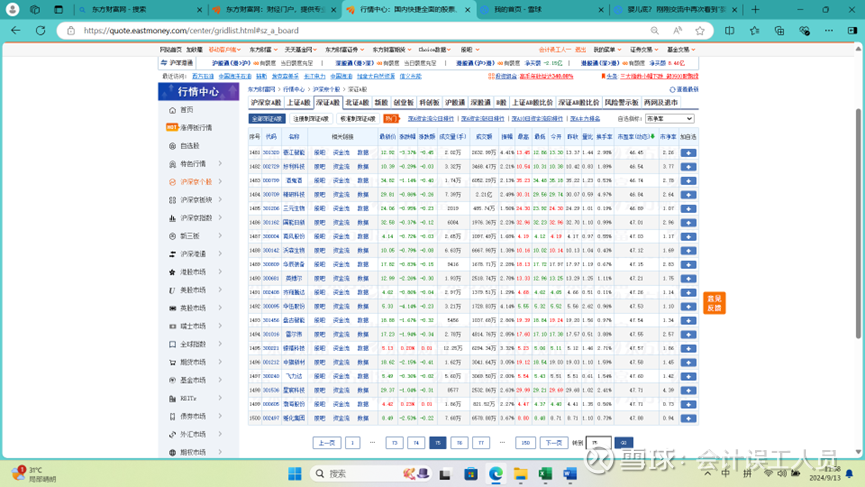This screenshot has width=865, height=487.
Task: Open File Explorer from the taskbar
Action: click(520, 473)
